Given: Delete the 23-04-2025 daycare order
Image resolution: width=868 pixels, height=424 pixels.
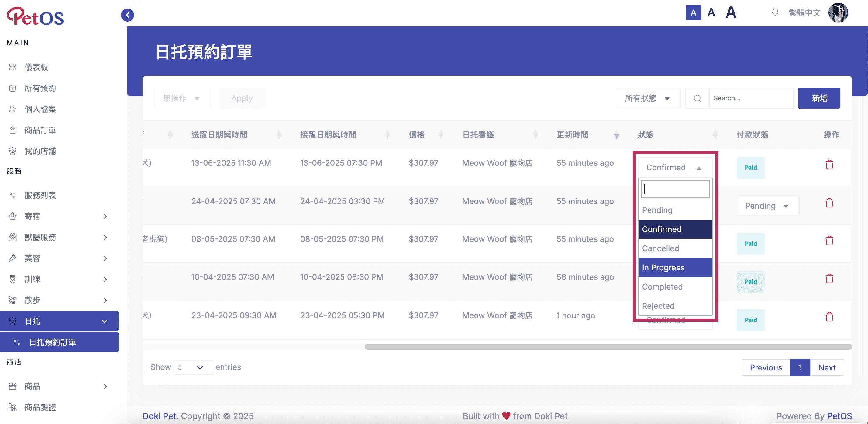Looking at the screenshot, I should click(829, 317).
